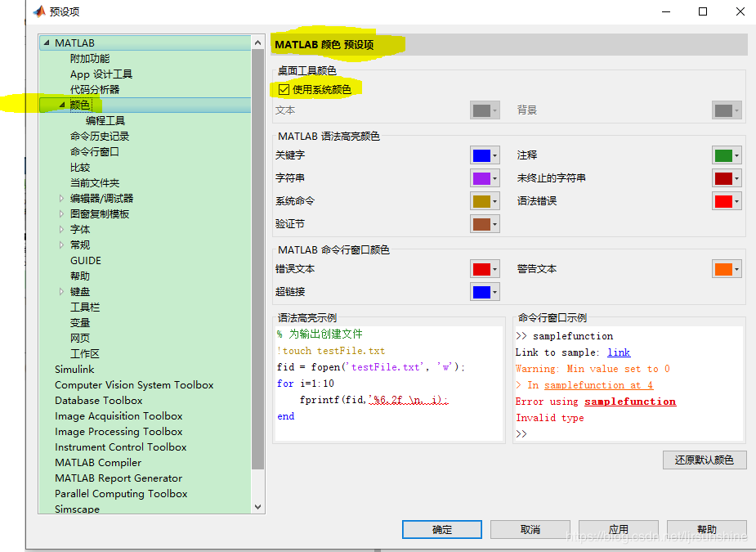
Task: Select Parallel Computing Toolbox
Action: [121, 494]
